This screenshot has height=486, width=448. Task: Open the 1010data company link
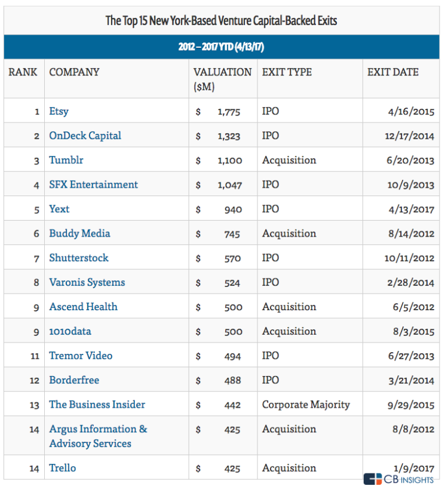[70, 331]
